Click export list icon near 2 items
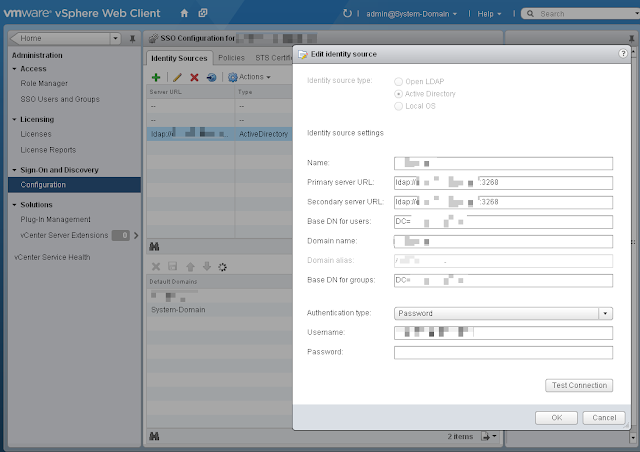This screenshot has height=452, width=640. pos(485,436)
